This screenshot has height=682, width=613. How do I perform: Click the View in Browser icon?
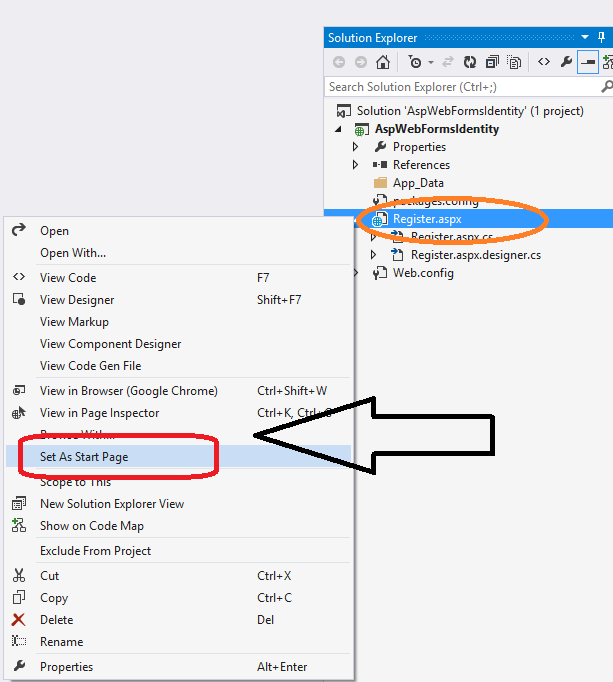(x=19, y=390)
